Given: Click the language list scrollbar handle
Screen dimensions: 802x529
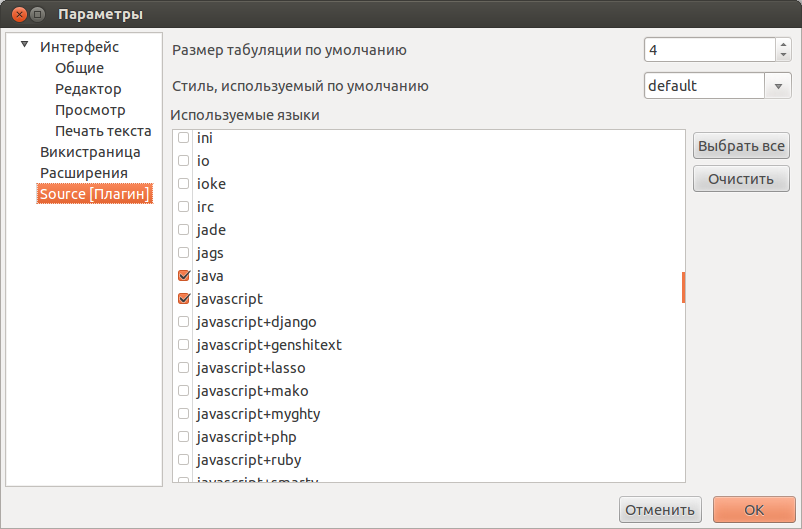Looking at the screenshot, I should click(x=683, y=288).
